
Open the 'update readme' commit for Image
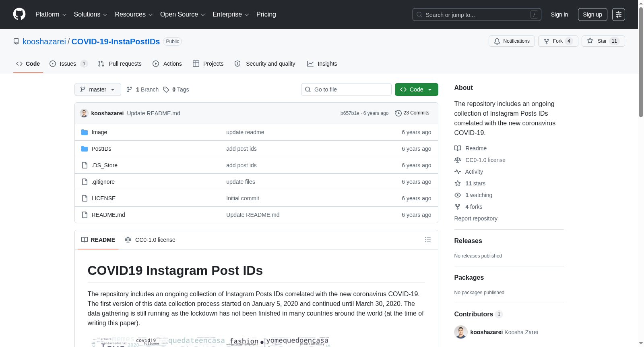point(245,132)
